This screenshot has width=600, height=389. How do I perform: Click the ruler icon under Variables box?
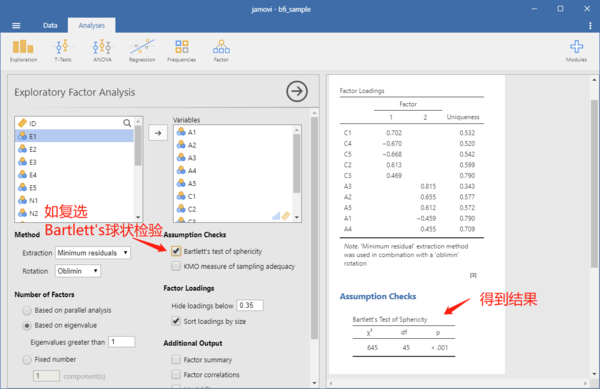(286, 216)
